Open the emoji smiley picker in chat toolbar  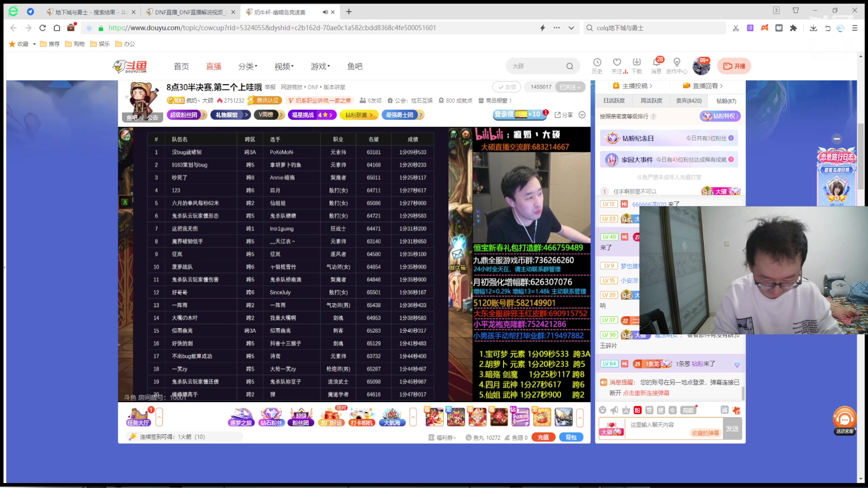[x=602, y=410]
